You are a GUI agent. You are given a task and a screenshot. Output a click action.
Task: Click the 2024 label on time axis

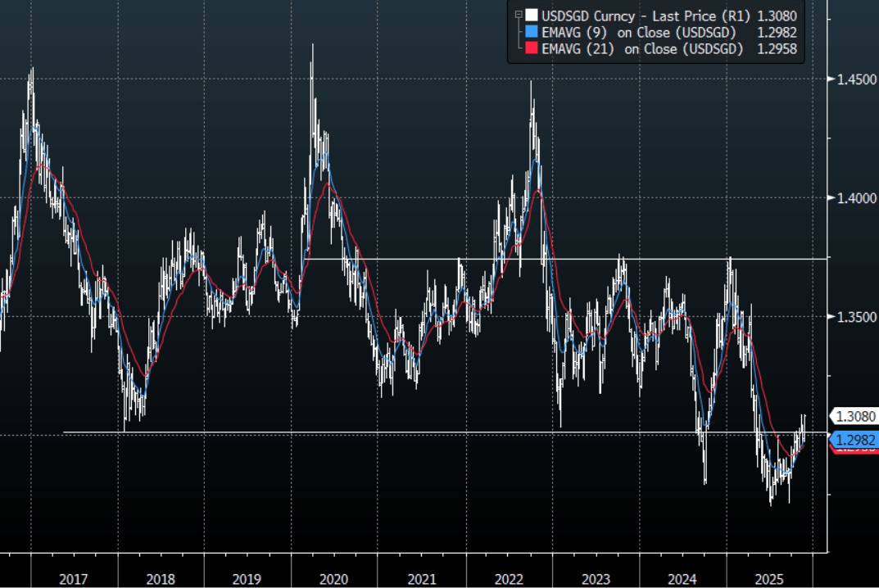click(x=682, y=579)
